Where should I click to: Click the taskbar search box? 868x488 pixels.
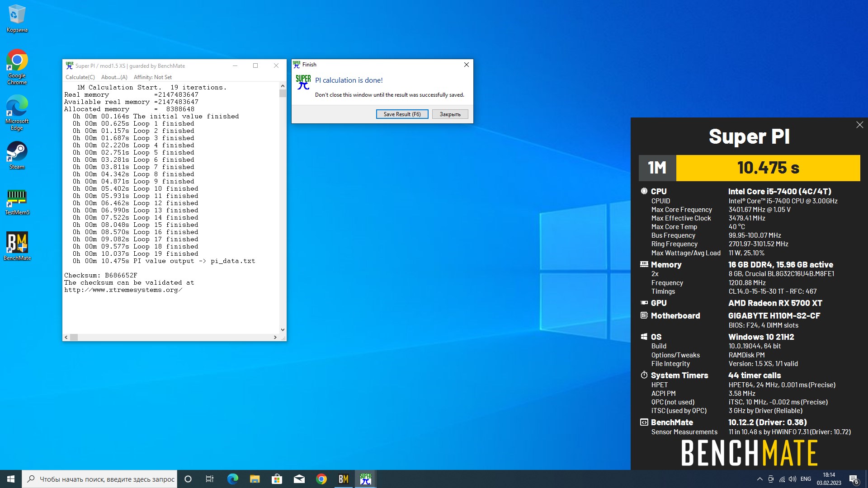(x=100, y=479)
